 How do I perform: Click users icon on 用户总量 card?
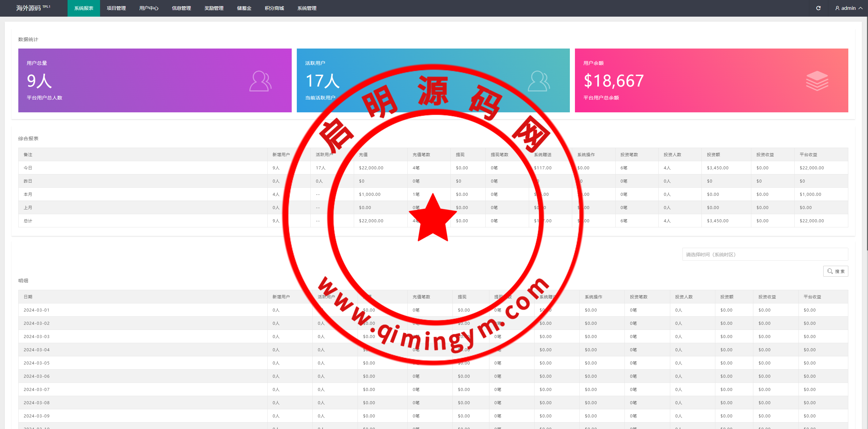(x=260, y=81)
